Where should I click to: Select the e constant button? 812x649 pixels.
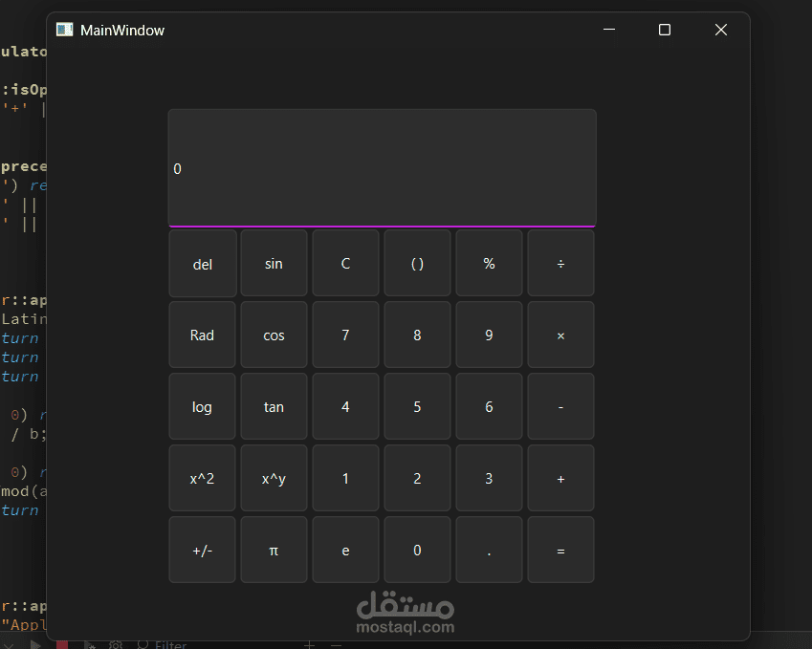point(345,550)
